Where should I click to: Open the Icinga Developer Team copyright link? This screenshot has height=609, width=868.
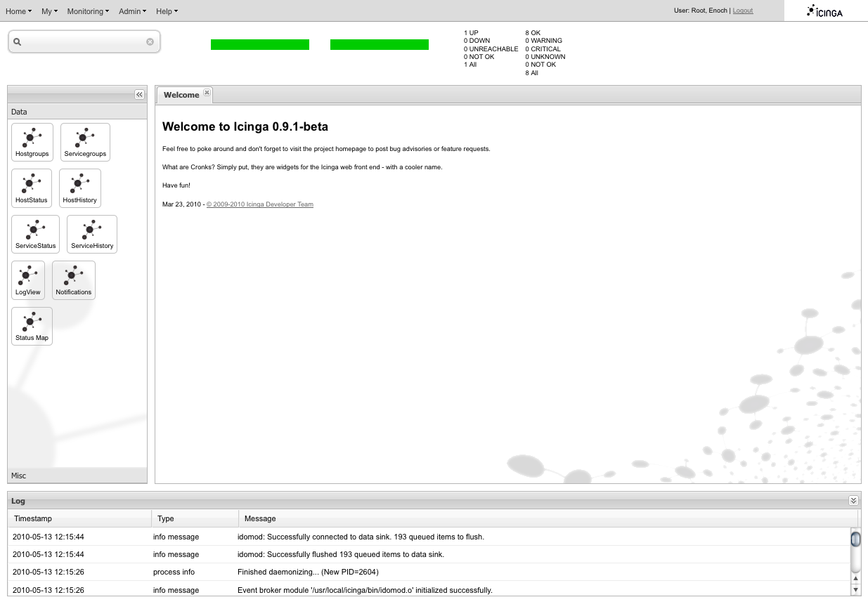click(260, 204)
